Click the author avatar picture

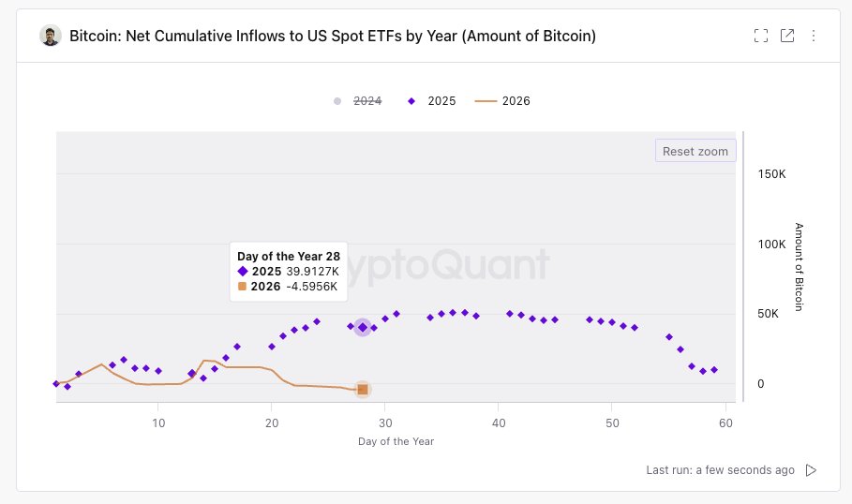(51, 36)
